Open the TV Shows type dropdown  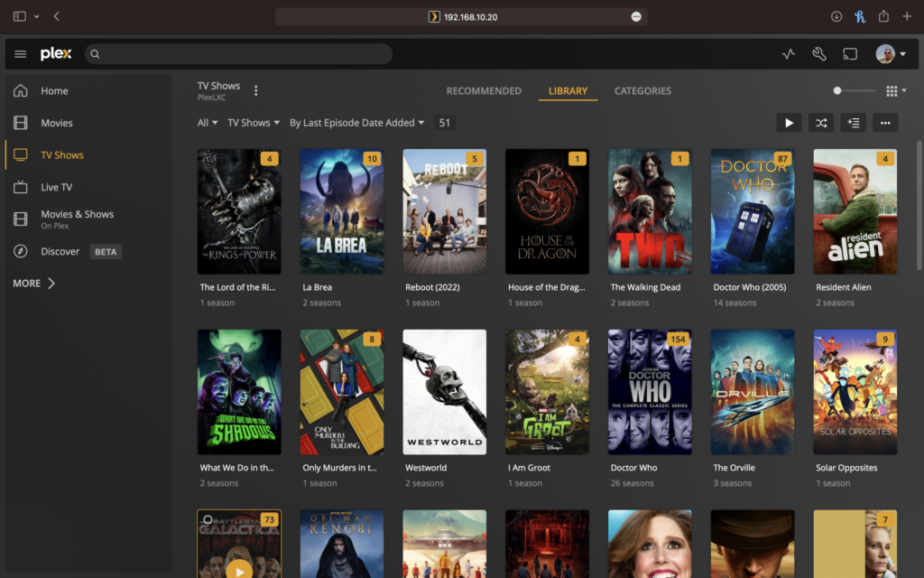click(x=254, y=123)
